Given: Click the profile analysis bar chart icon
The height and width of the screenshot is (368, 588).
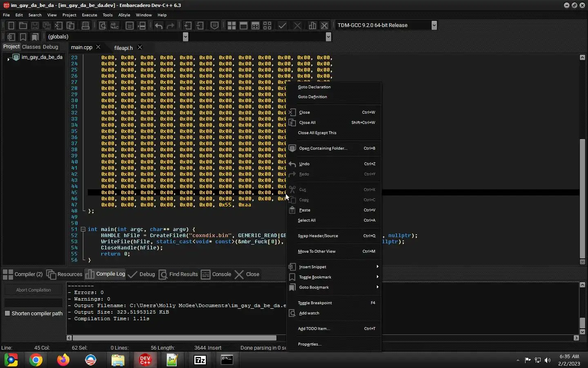Looking at the screenshot, I should coord(312,25).
